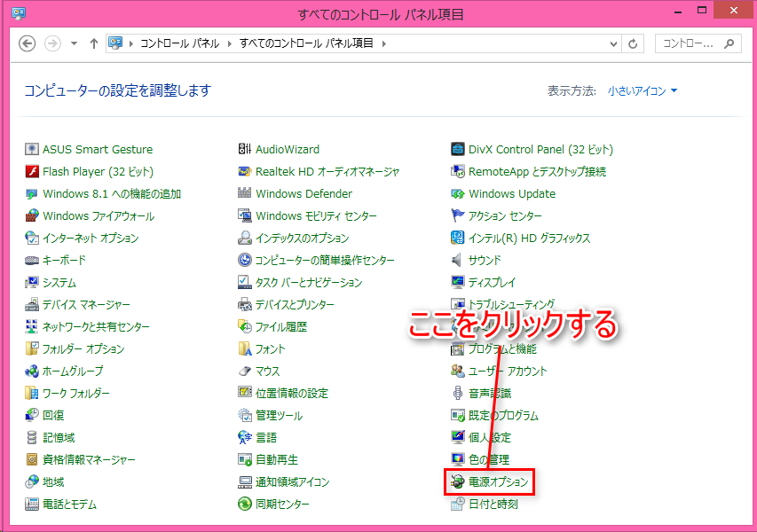Open RemoteApp とデスクトップ接続 link
The width and height of the screenshot is (757, 532).
click(x=537, y=172)
